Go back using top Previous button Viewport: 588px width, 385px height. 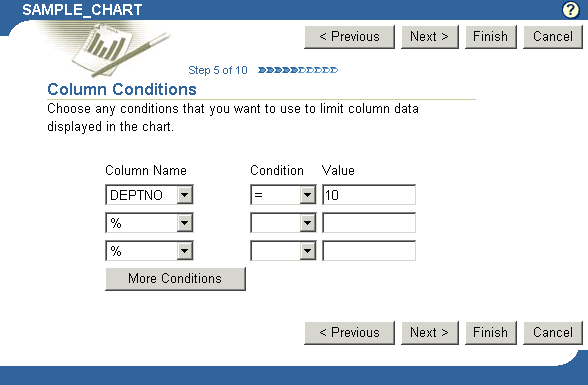(350, 37)
